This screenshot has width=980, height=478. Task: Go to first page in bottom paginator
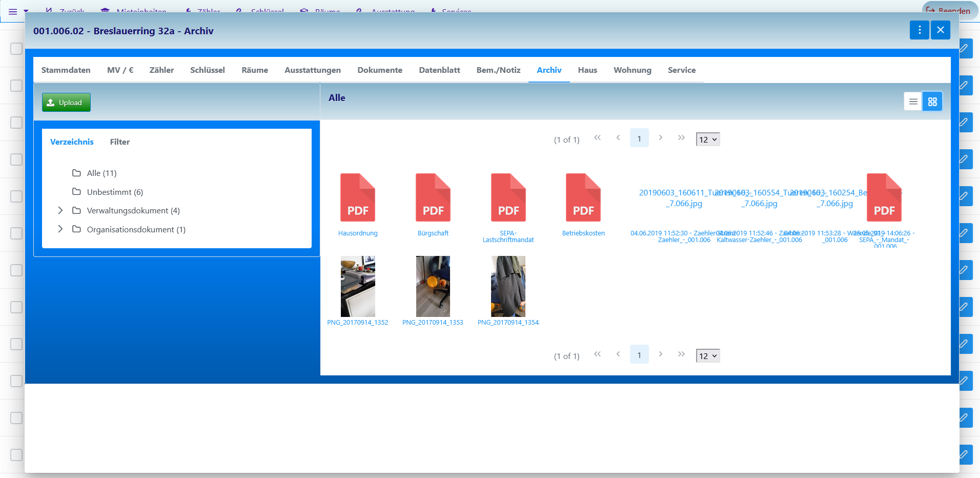coord(597,354)
